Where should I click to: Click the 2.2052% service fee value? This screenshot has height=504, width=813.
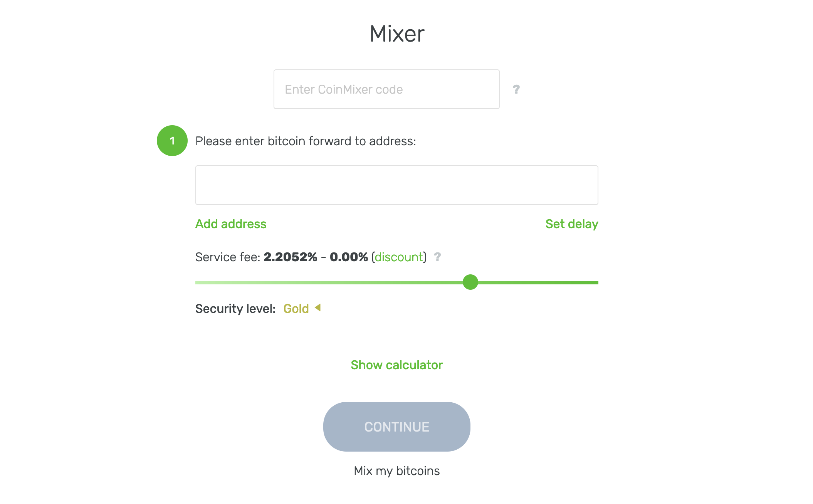click(290, 257)
